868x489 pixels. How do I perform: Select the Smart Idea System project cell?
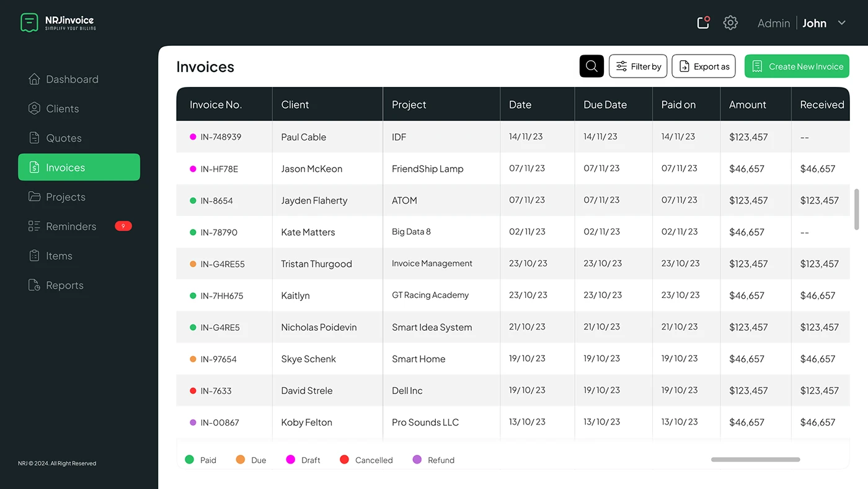tap(432, 327)
